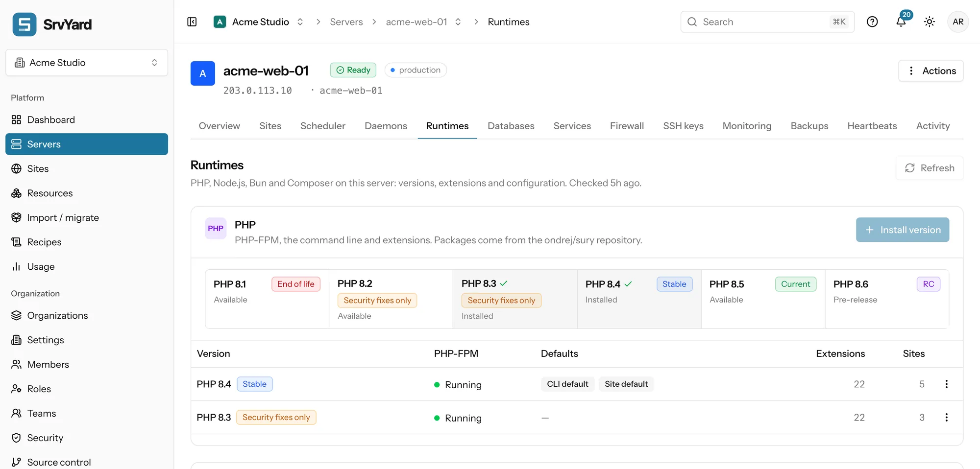Select the PHP 8.1 End of life card
Viewport: 980px width, 469px height.
pyautogui.click(x=267, y=299)
